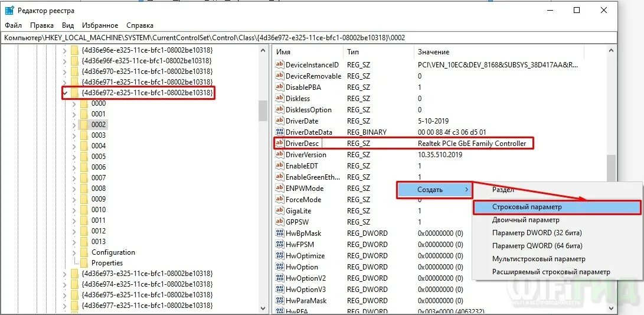
Task: Expand the Configuration subkey arrow
Action: (x=74, y=252)
